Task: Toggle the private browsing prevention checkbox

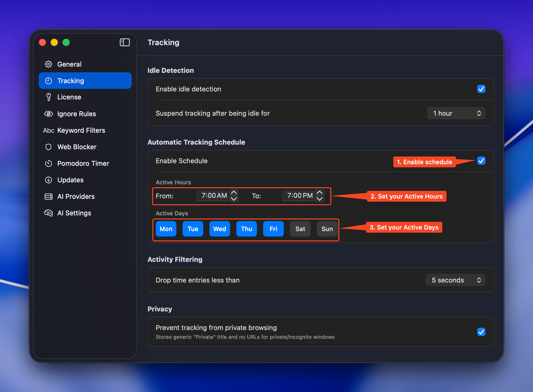Action: pyautogui.click(x=481, y=332)
